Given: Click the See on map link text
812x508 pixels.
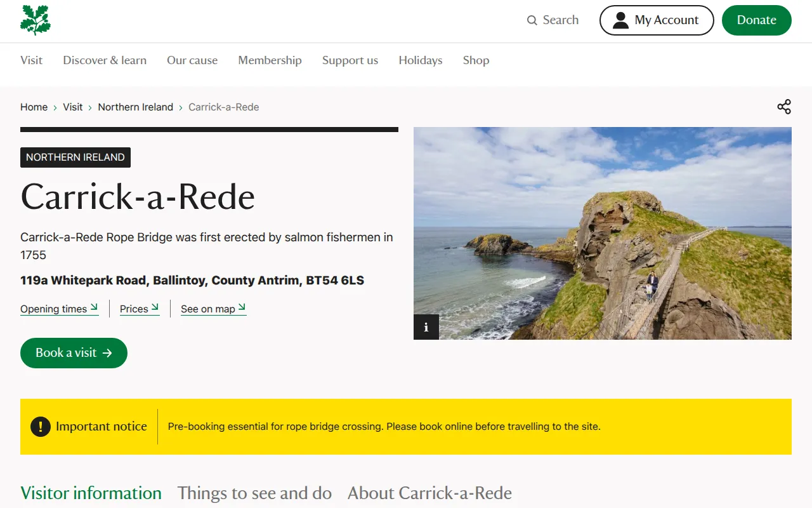Looking at the screenshot, I should coord(208,309).
